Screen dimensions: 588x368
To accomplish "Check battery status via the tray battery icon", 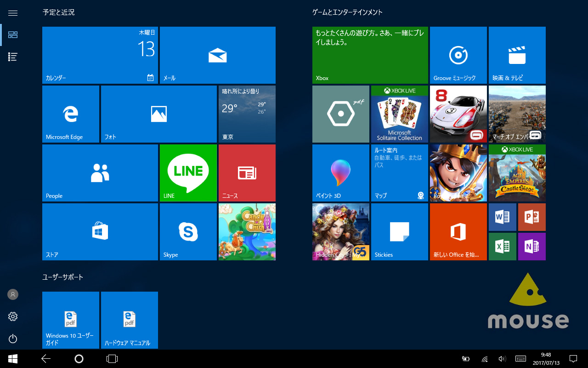I will (465, 358).
